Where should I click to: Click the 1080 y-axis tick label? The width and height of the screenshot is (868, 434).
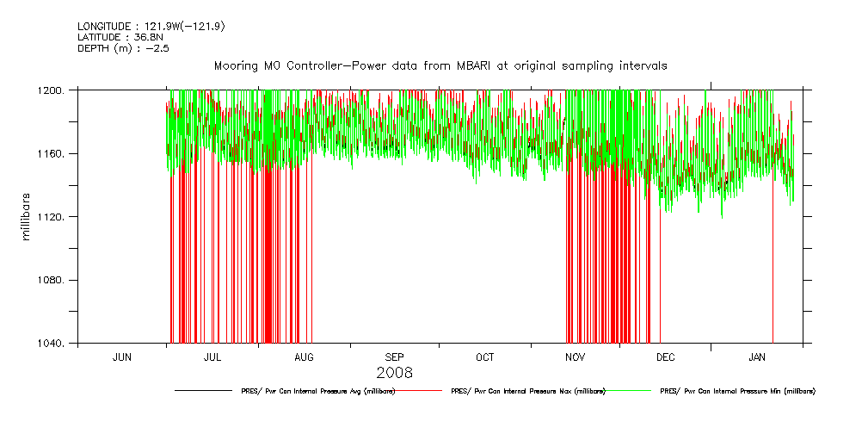(x=54, y=281)
